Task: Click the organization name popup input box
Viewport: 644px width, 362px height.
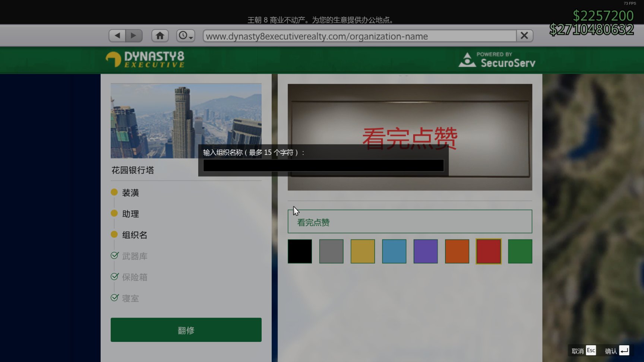Action: (323, 165)
